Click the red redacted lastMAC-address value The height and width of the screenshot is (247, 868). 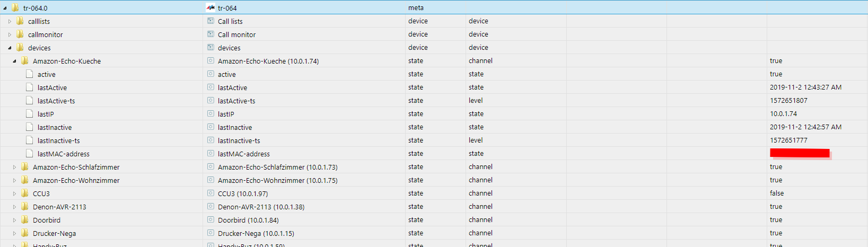(800, 153)
